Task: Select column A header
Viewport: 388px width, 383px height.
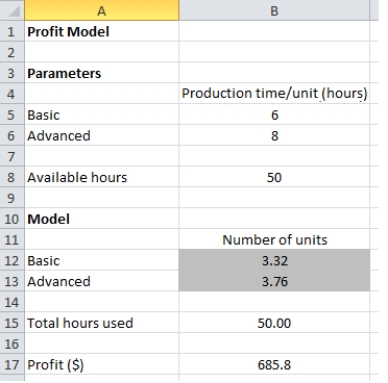Action: [x=101, y=10]
